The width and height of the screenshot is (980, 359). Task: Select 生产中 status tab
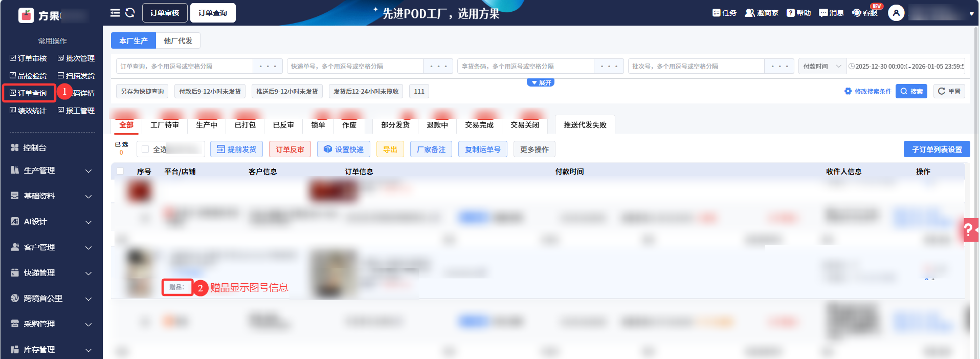pyautogui.click(x=207, y=124)
